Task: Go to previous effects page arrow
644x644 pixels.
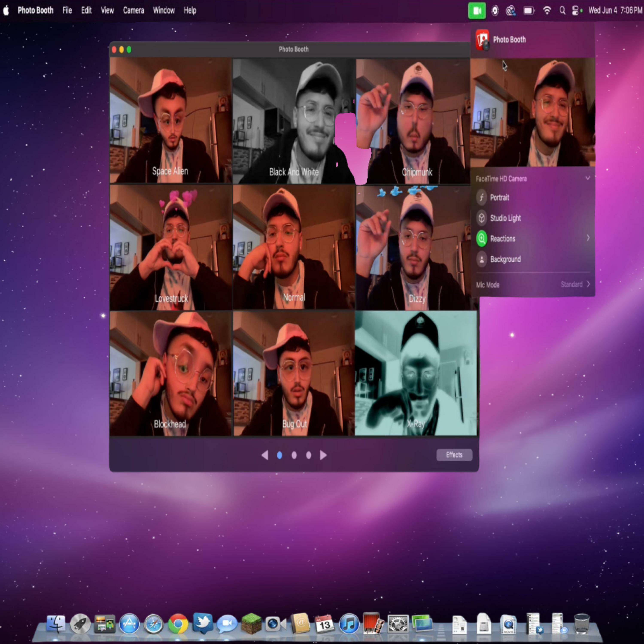Action: click(x=265, y=455)
